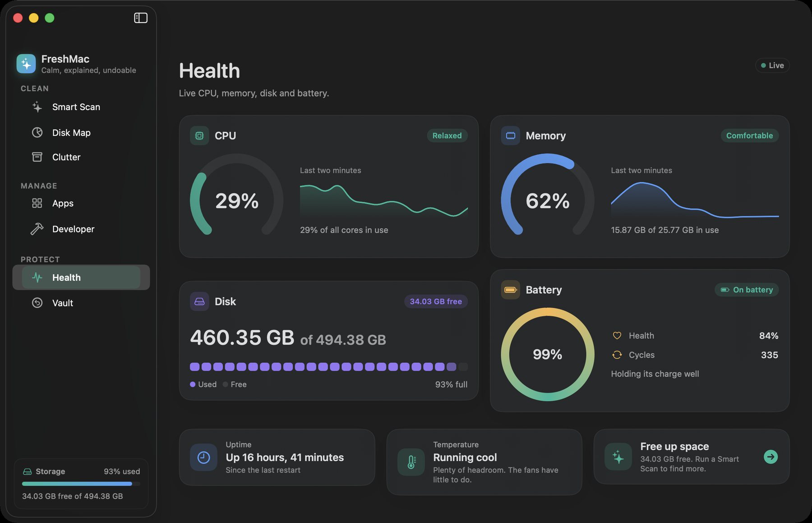Select Apps under Manage
812x523 pixels.
point(81,203)
